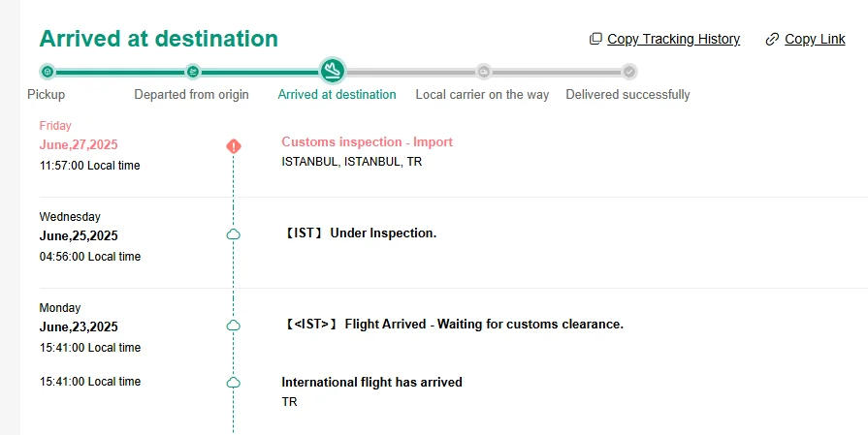The image size is (868, 435).
Task: Click the cloud marker for International flight arrived
Action: click(x=233, y=383)
